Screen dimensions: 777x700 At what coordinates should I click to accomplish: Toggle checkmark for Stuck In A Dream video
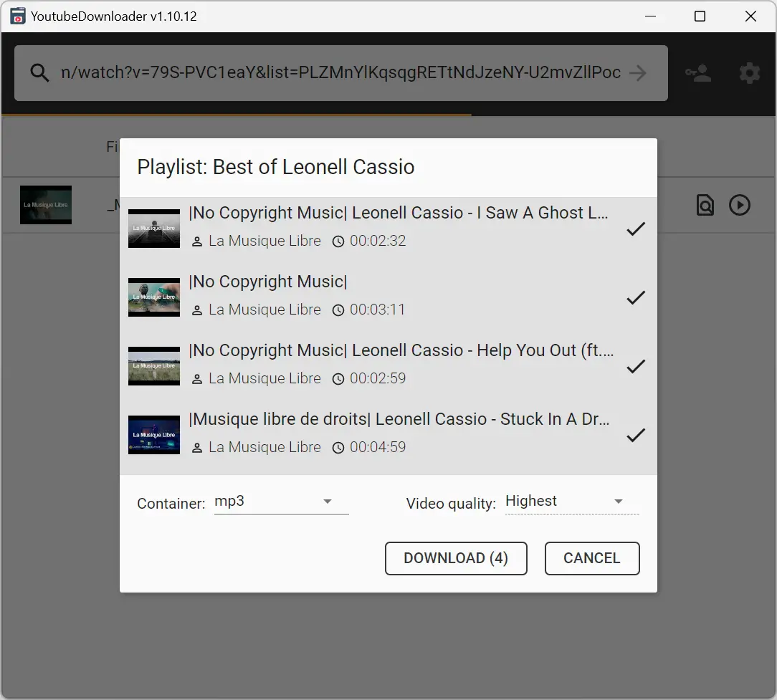tap(636, 436)
